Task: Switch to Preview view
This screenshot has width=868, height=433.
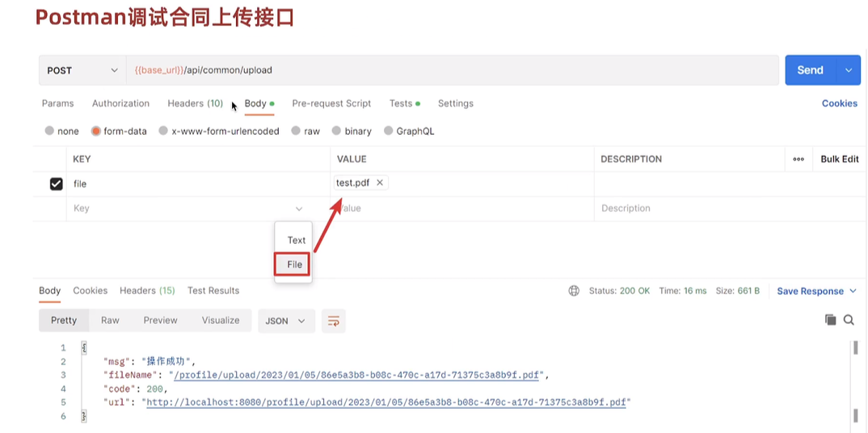Action: (x=161, y=320)
